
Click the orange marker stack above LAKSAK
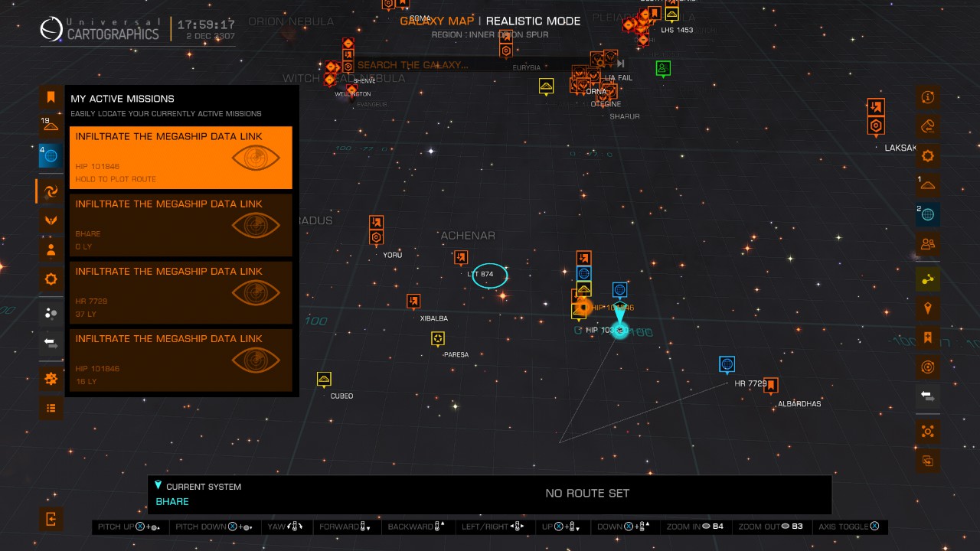[x=876, y=116]
